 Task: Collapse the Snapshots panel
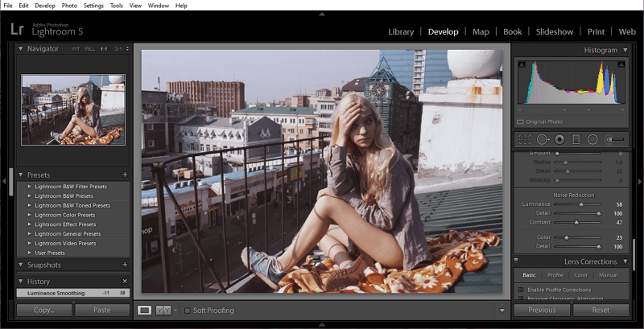pyautogui.click(x=21, y=265)
